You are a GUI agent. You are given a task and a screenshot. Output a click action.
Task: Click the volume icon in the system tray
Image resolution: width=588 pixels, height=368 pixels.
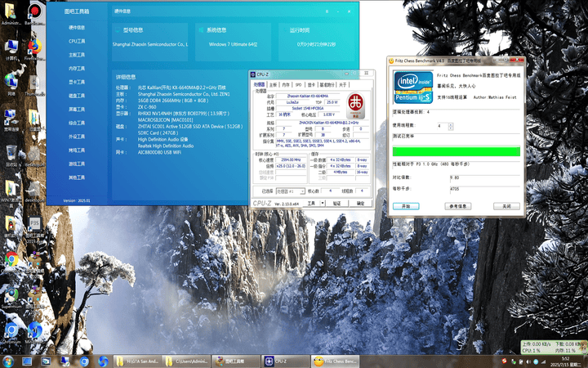tap(528, 362)
